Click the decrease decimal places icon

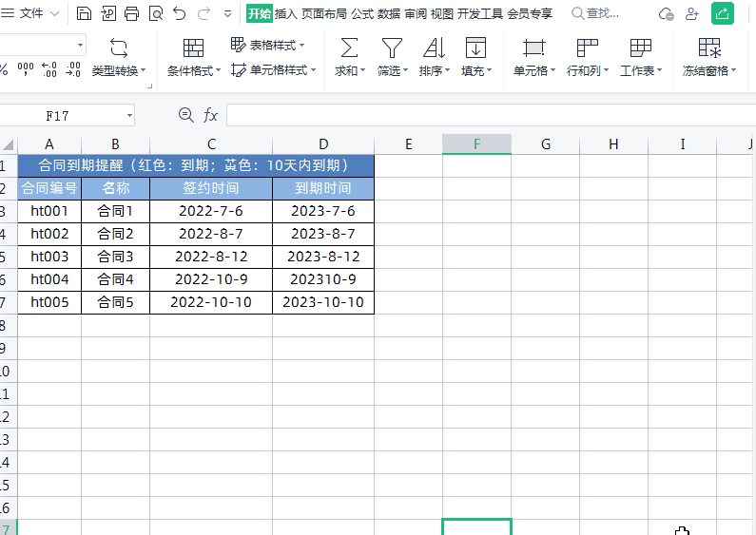point(73,70)
